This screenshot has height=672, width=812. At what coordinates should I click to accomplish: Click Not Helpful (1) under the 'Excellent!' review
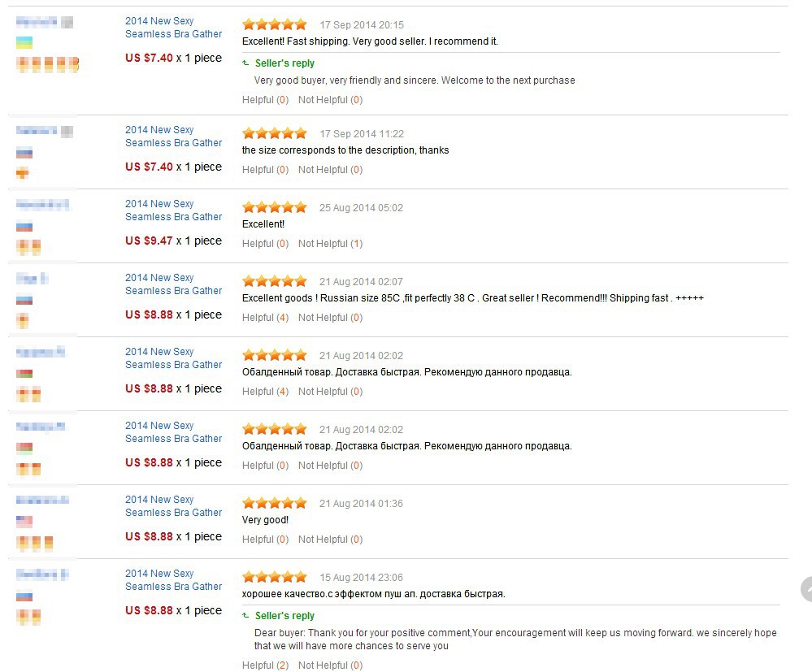coord(330,244)
